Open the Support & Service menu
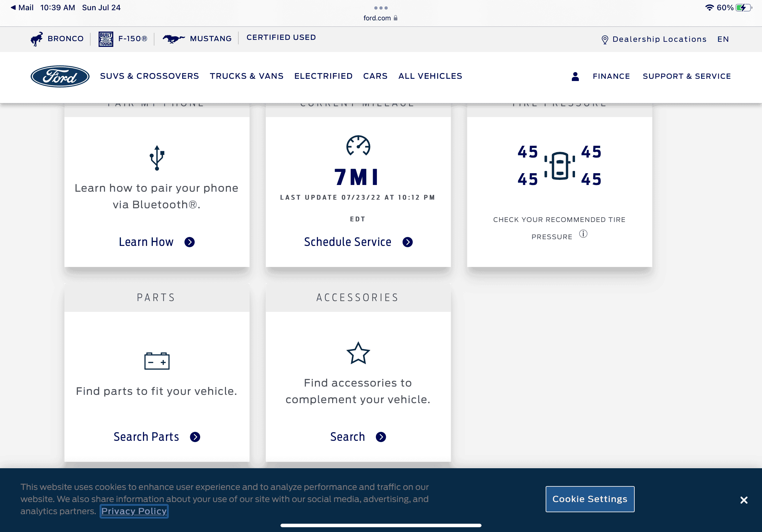 pyautogui.click(x=687, y=76)
